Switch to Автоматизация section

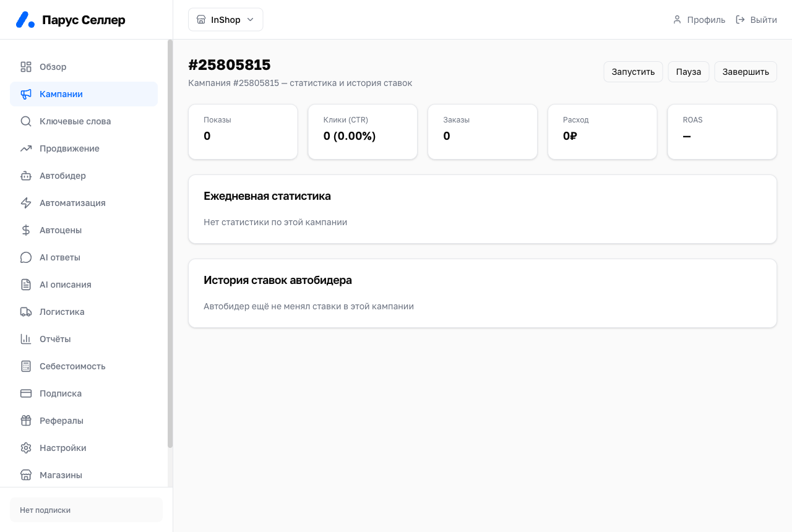[x=84, y=203]
